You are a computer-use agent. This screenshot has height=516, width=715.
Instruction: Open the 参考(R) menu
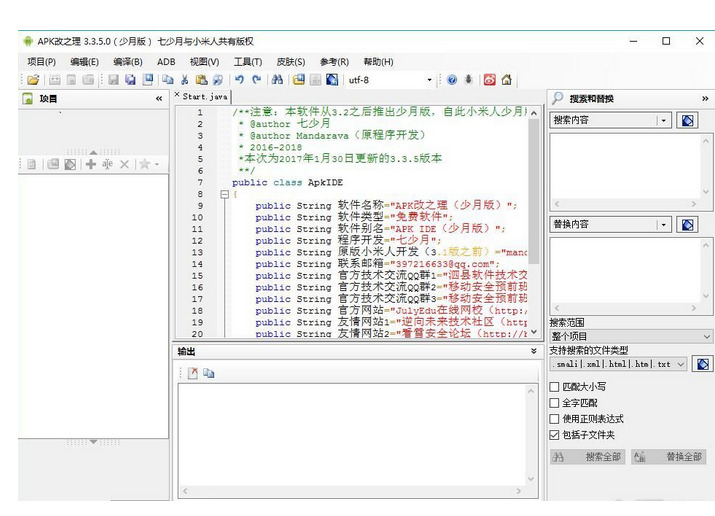[x=334, y=62]
